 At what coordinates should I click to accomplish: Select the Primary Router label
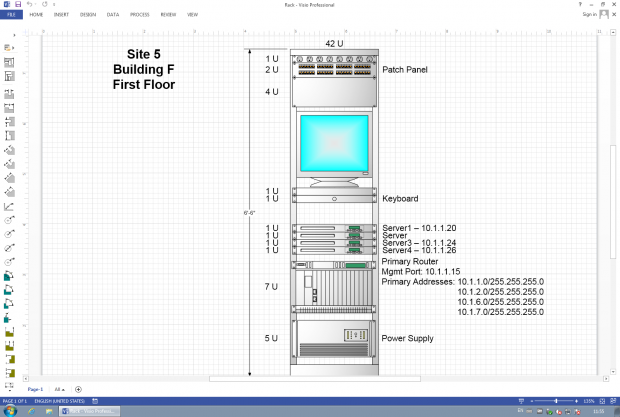click(410, 261)
